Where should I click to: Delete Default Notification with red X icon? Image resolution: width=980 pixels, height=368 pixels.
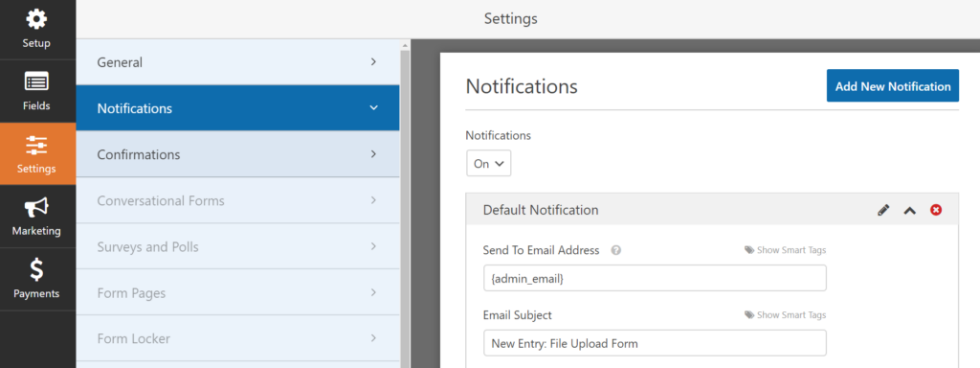coord(936,210)
